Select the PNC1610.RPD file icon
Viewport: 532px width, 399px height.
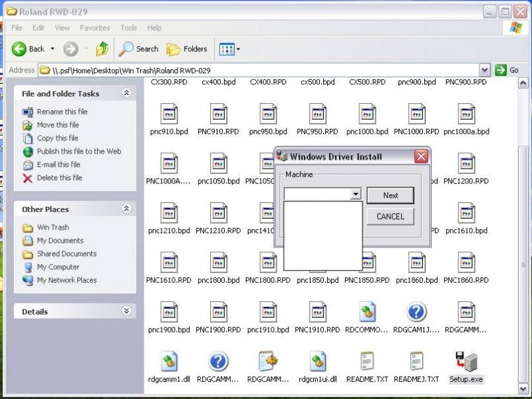click(x=169, y=263)
